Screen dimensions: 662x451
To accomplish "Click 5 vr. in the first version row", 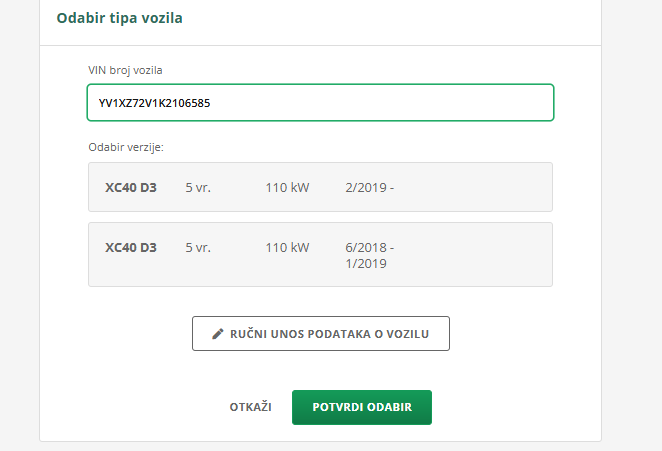I will click(198, 187).
